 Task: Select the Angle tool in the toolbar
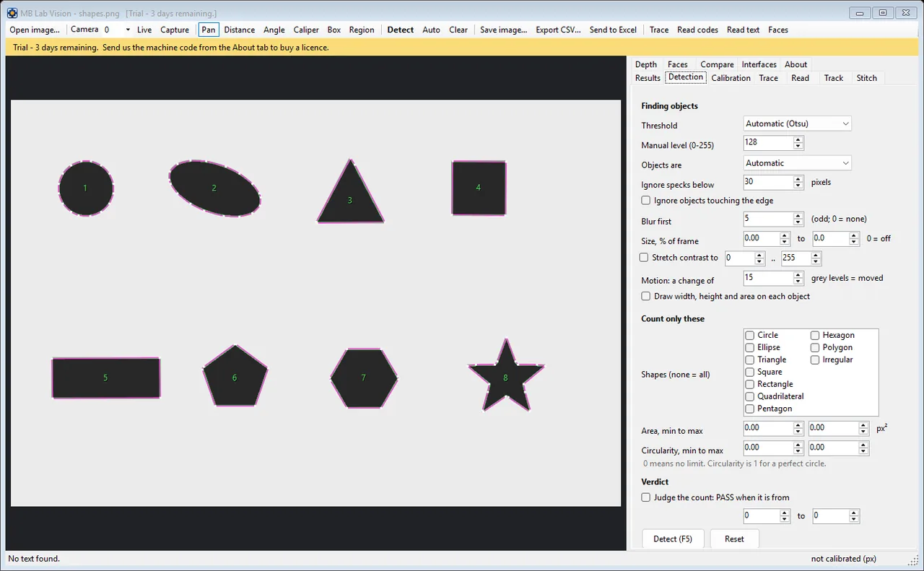274,30
